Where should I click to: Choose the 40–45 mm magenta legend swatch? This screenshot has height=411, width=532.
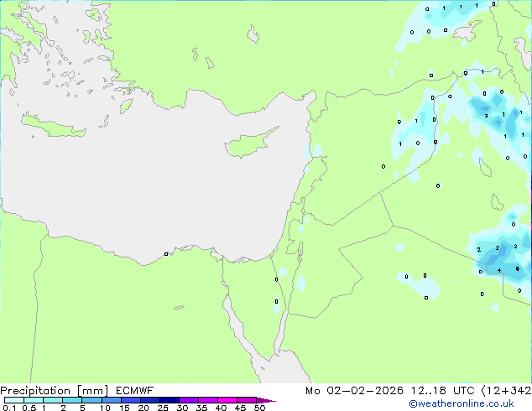(x=227, y=400)
